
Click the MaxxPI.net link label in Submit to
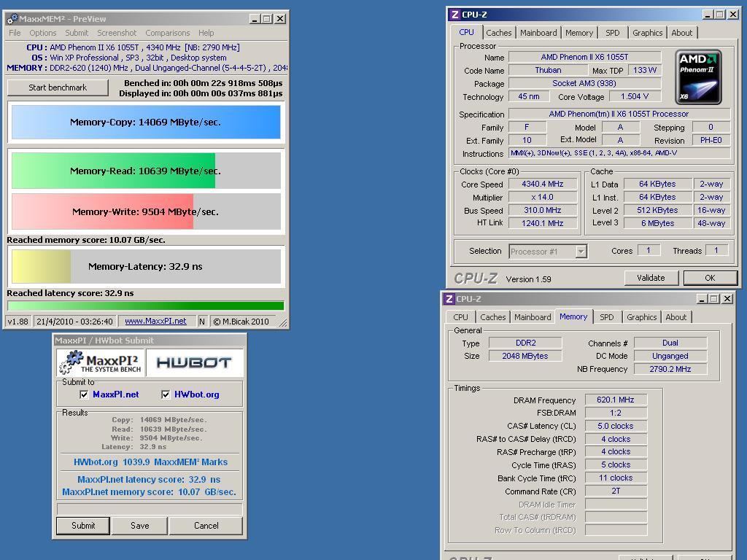[116, 394]
